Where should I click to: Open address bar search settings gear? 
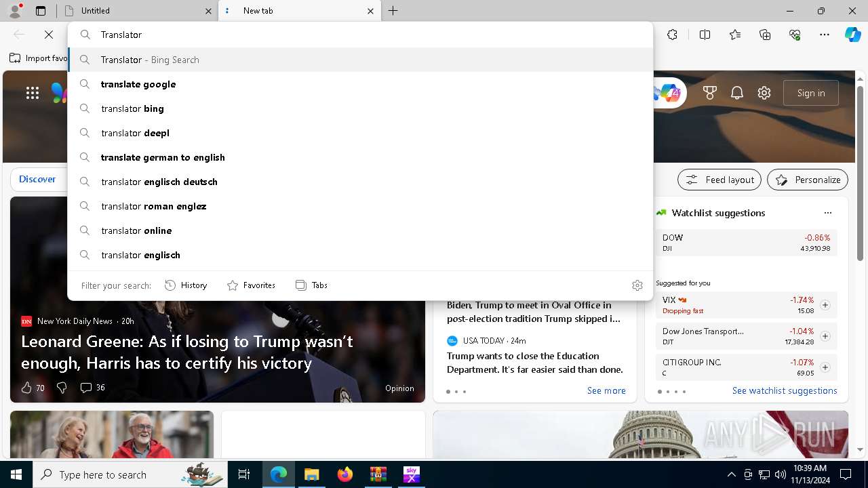pyautogui.click(x=637, y=285)
